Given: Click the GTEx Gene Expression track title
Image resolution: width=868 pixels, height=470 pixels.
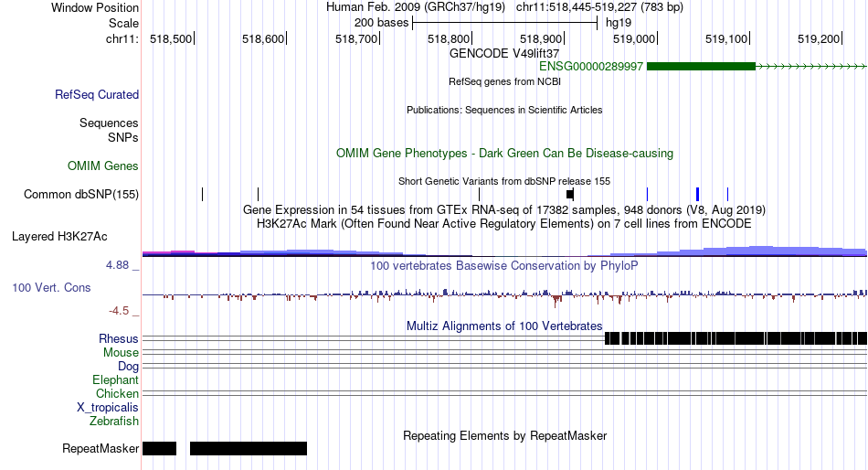Looking at the screenshot, I should tap(504, 210).
